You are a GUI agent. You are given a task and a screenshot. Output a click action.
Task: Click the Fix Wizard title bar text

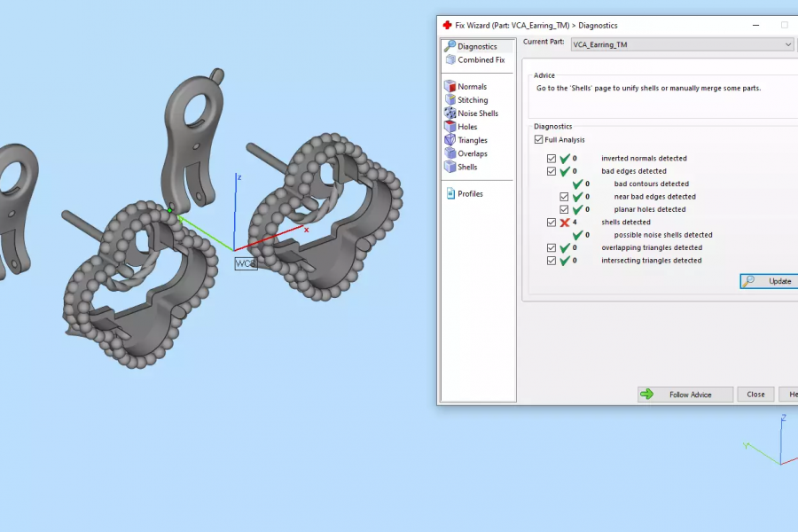pos(536,26)
